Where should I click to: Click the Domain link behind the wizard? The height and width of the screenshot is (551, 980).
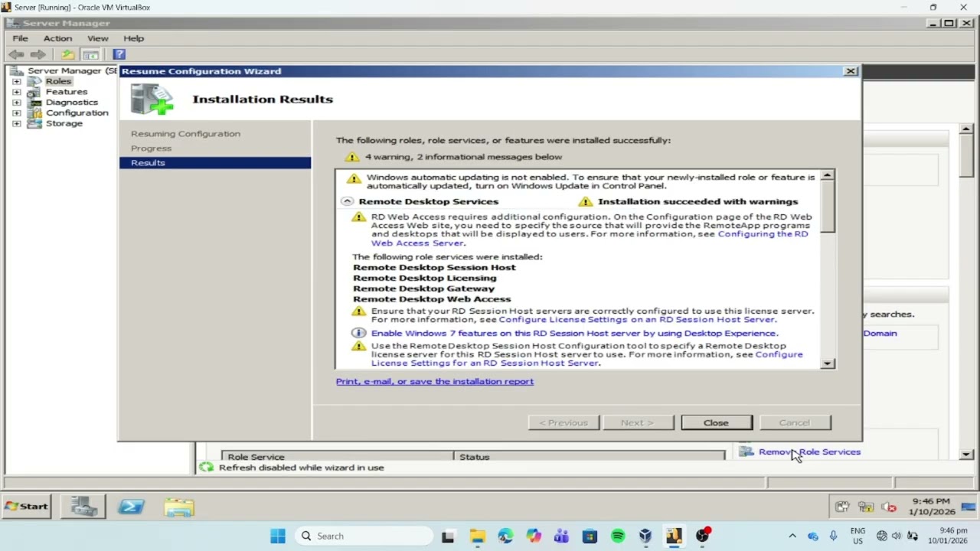(880, 334)
